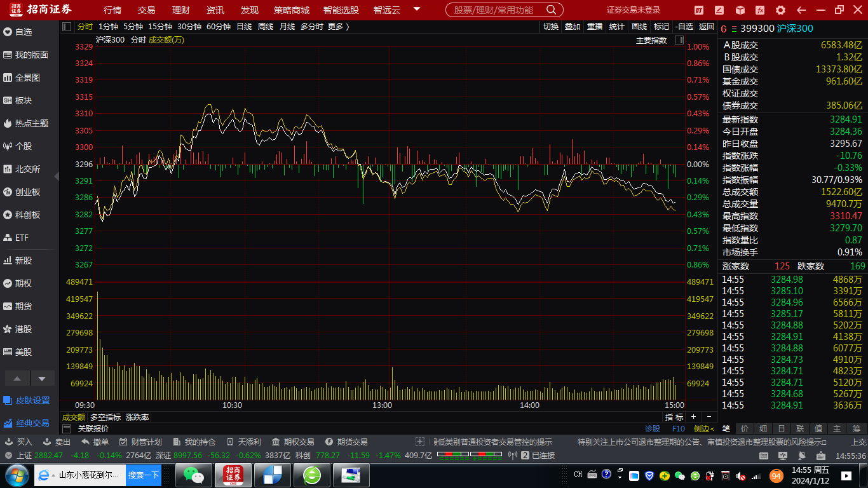This screenshot has width=868, height=488.
Task: Click the 画线 drawing button
Action: 639,27
